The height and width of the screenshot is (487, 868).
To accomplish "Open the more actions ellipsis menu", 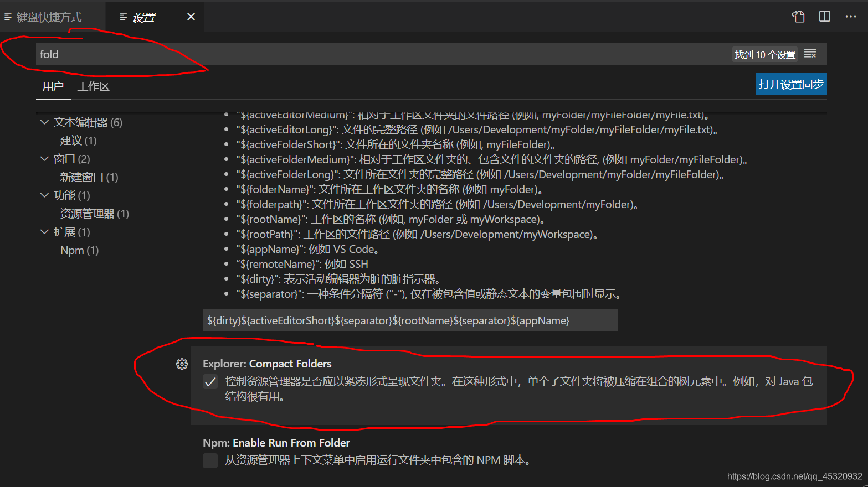I will click(x=851, y=17).
